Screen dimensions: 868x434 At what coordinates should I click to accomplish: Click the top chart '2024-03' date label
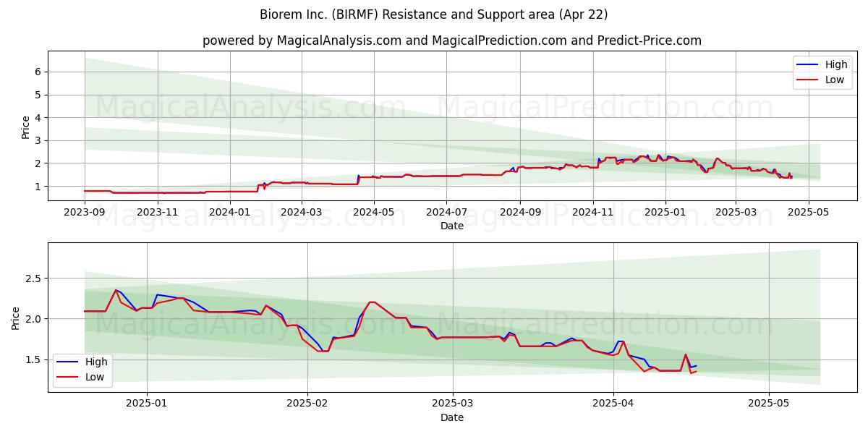click(x=301, y=213)
